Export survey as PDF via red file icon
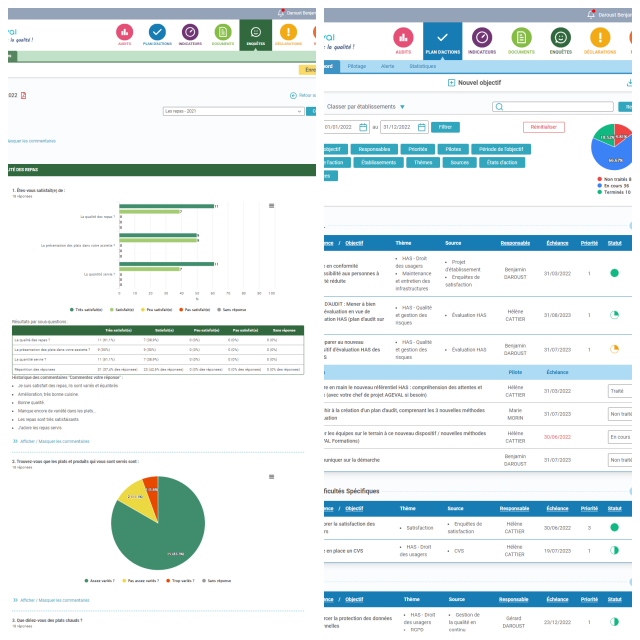Viewport: 640px width, 640px height. [x=24, y=96]
